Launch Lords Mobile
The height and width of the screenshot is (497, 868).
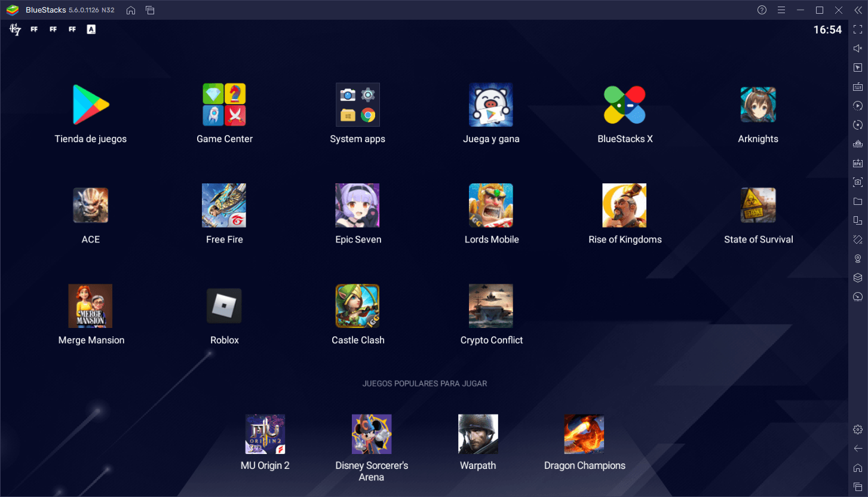tap(491, 205)
